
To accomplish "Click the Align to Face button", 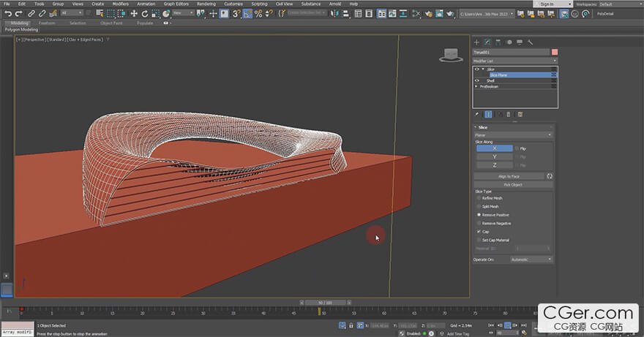I will pos(509,176).
